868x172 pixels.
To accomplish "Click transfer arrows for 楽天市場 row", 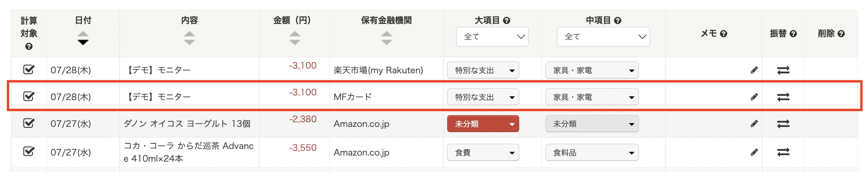I will pyautogui.click(x=783, y=70).
